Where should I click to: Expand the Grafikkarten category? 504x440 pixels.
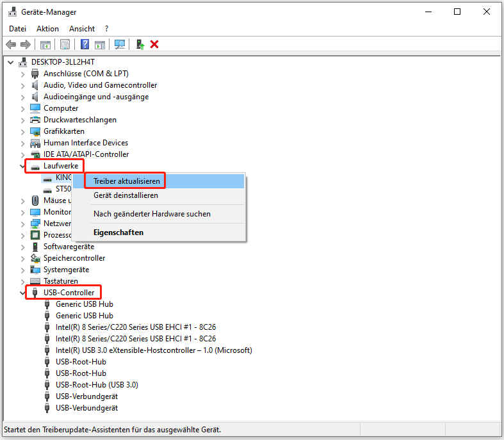(x=22, y=132)
